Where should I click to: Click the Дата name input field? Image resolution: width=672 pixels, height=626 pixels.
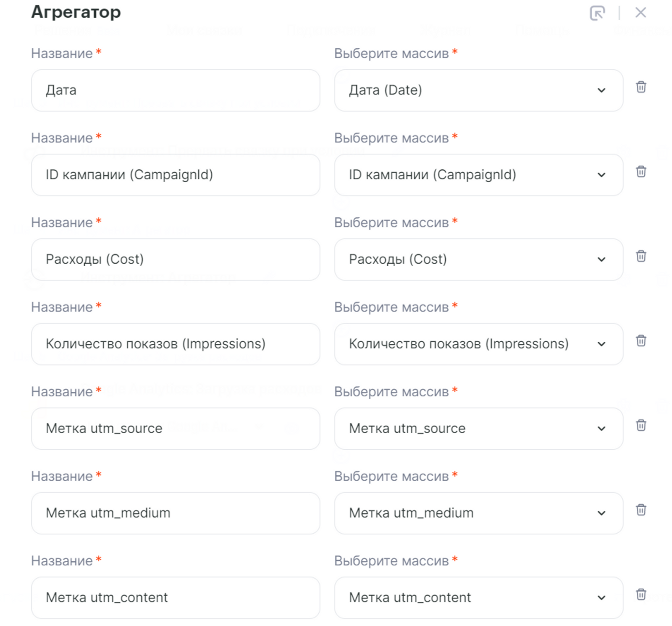click(176, 90)
